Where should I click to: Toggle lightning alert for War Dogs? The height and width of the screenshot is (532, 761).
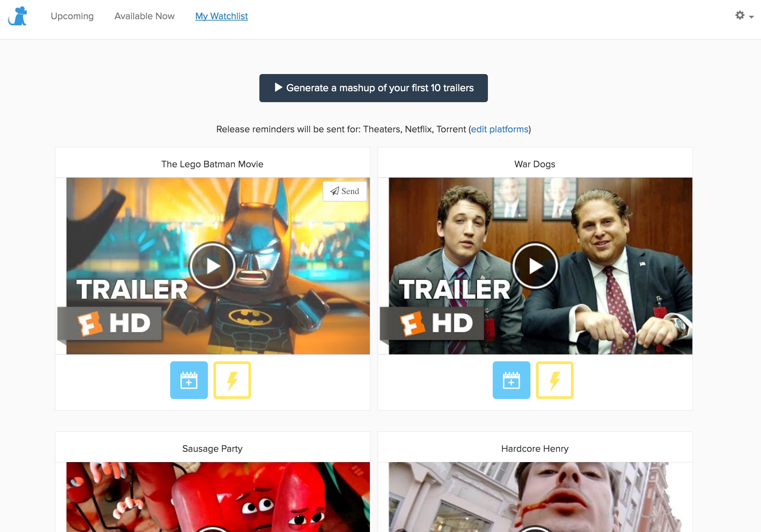pyautogui.click(x=555, y=380)
